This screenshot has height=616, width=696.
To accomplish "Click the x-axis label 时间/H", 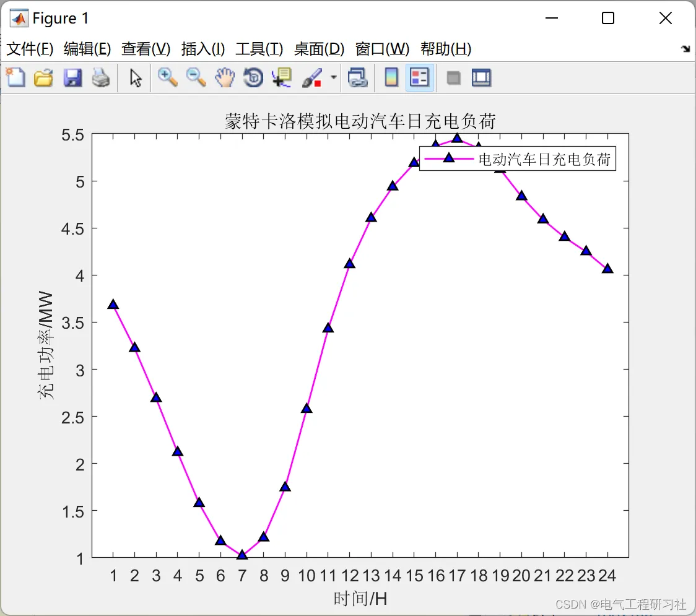I will pyautogui.click(x=360, y=598).
